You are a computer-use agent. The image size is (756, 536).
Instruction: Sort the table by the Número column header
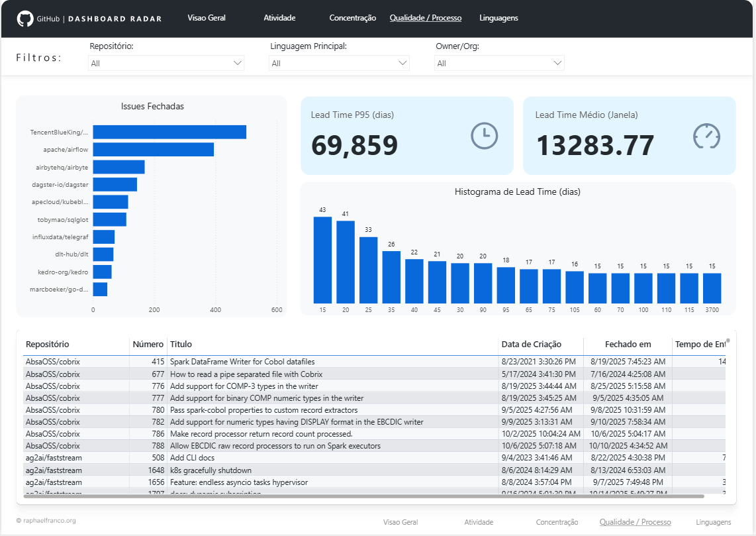[148, 344]
